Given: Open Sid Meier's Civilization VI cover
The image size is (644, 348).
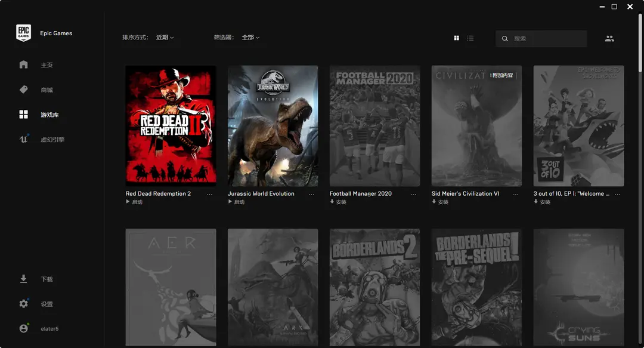Looking at the screenshot, I should click(476, 126).
